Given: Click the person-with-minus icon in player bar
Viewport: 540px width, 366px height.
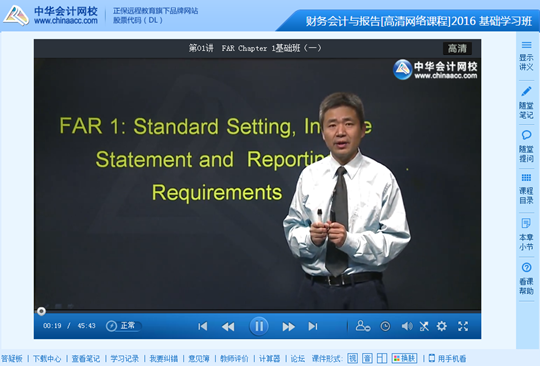Looking at the screenshot, I should click(363, 326).
